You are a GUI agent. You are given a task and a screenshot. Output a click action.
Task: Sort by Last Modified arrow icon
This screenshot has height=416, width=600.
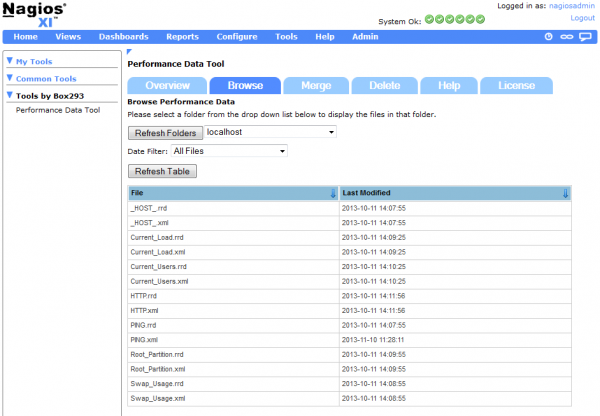[x=565, y=193]
